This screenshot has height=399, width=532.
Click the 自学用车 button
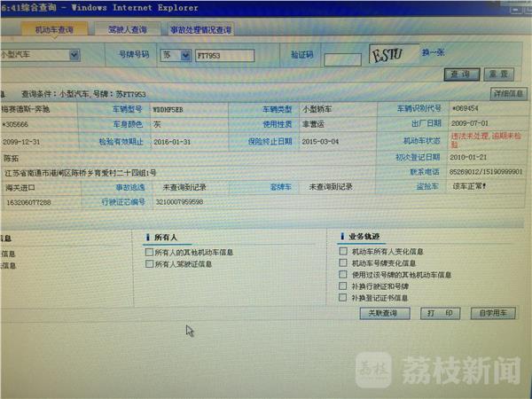(493, 314)
